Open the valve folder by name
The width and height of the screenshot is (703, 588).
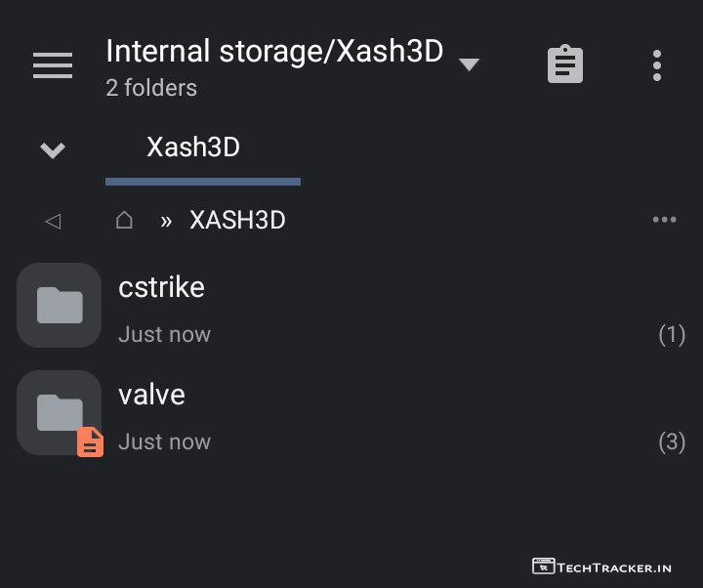click(151, 395)
